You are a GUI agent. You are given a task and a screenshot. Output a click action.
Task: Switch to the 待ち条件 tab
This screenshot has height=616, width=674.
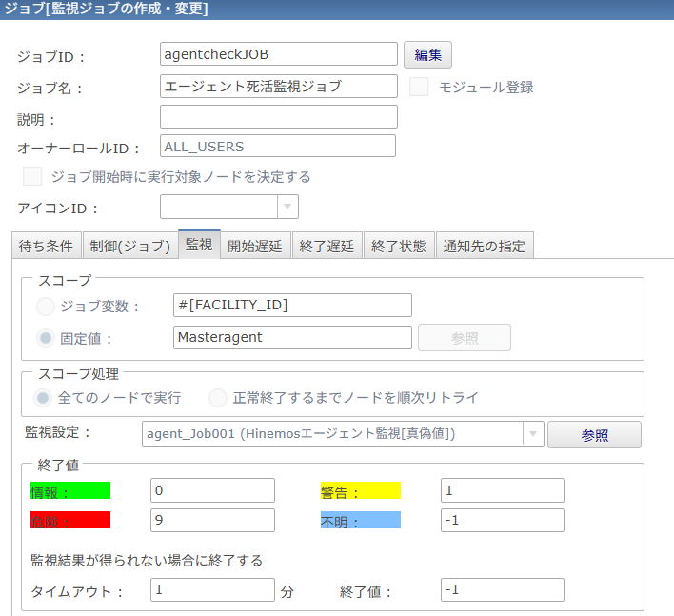[47, 246]
